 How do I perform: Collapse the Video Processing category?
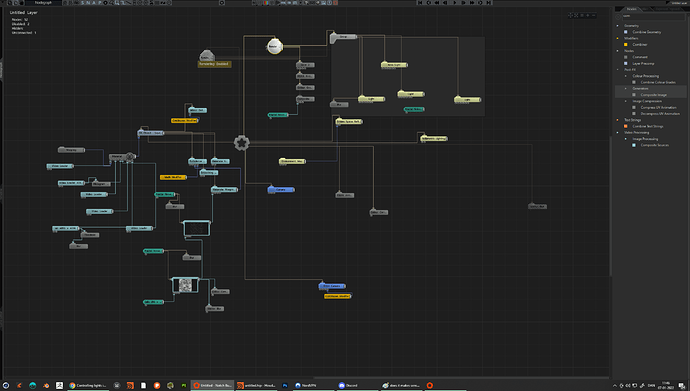click(617, 132)
